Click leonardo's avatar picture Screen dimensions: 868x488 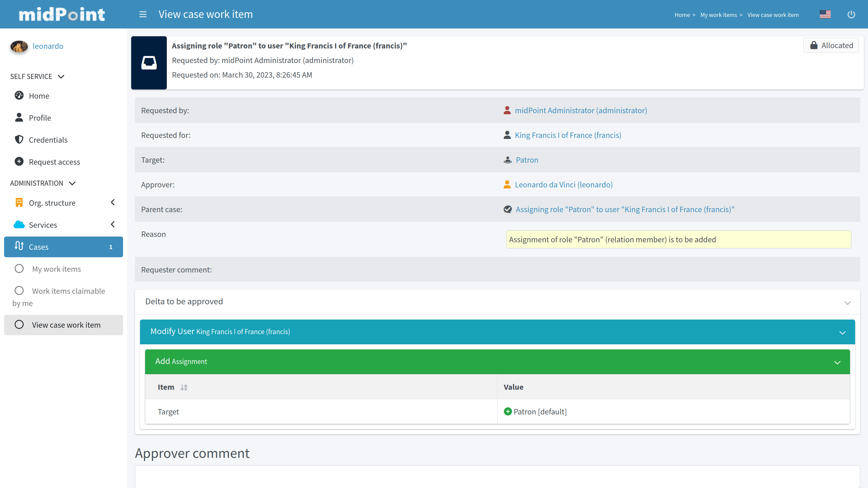coord(19,46)
